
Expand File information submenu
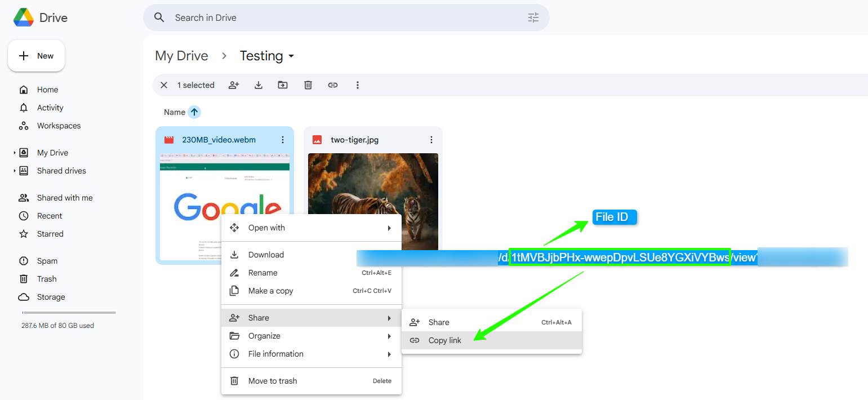(311, 354)
